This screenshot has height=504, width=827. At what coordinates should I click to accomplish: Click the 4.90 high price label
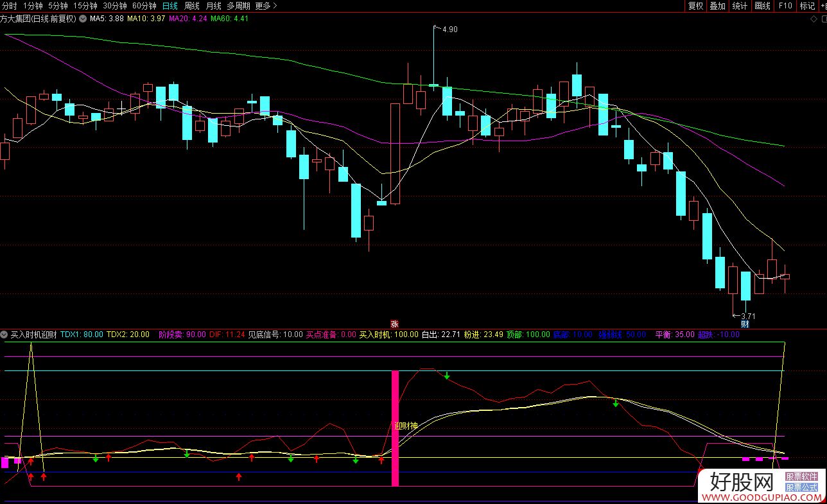click(x=449, y=30)
